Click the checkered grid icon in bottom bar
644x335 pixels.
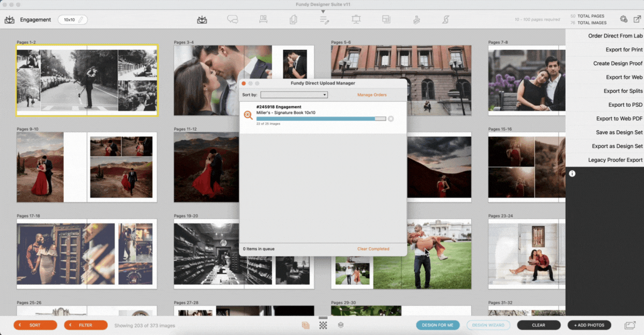click(x=323, y=325)
